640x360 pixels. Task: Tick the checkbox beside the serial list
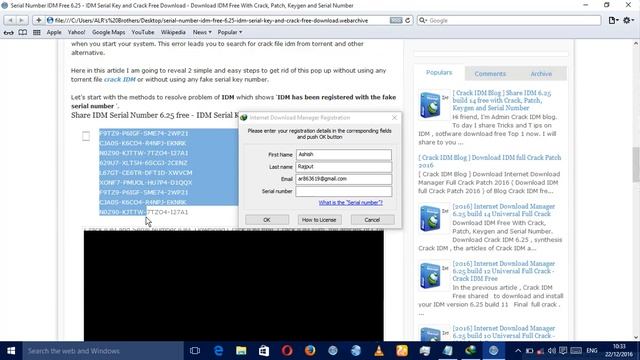pyautogui.click(x=86, y=136)
